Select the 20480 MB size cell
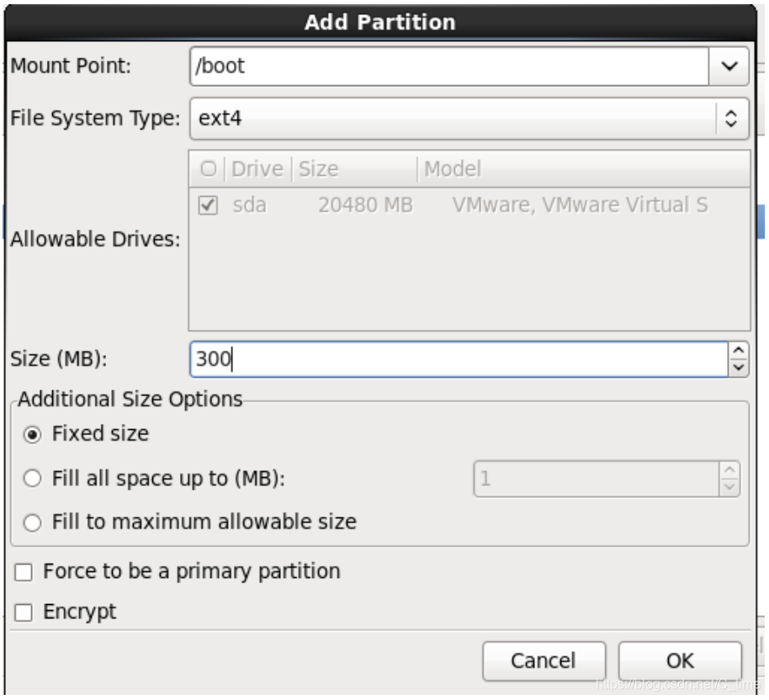The width and height of the screenshot is (769, 700). click(x=365, y=205)
